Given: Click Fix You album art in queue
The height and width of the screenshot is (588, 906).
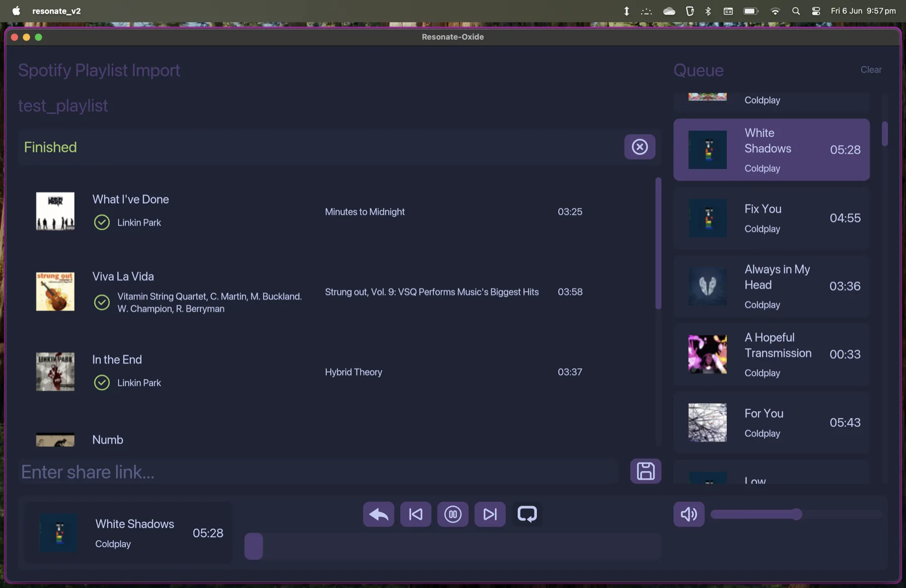Looking at the screenshot, I should 708,218.
